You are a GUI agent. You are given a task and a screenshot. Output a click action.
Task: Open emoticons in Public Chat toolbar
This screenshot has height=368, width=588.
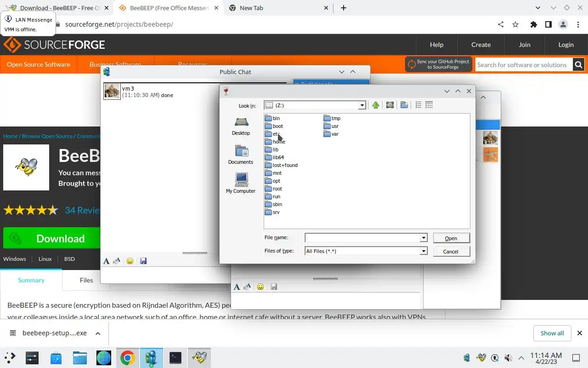[130, 261]
